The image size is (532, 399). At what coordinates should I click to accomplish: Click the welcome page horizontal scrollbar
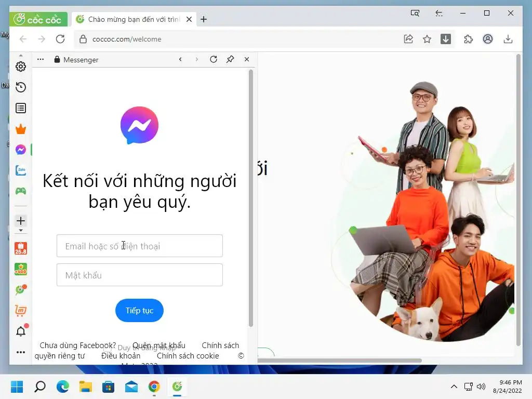click(339, 361)
